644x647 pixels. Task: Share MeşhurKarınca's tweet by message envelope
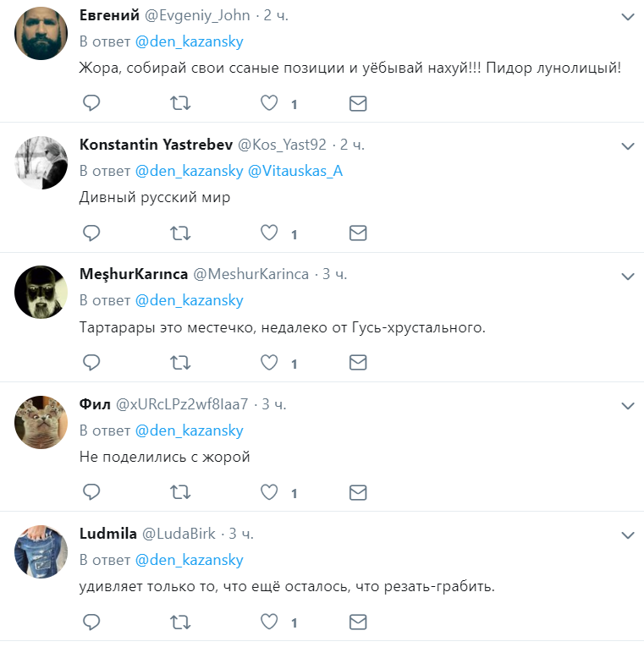pos(358,363)
